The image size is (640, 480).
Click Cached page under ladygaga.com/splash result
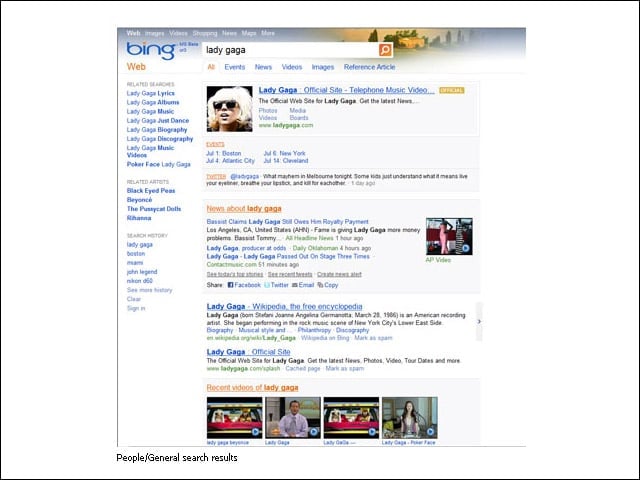[303, 368]
